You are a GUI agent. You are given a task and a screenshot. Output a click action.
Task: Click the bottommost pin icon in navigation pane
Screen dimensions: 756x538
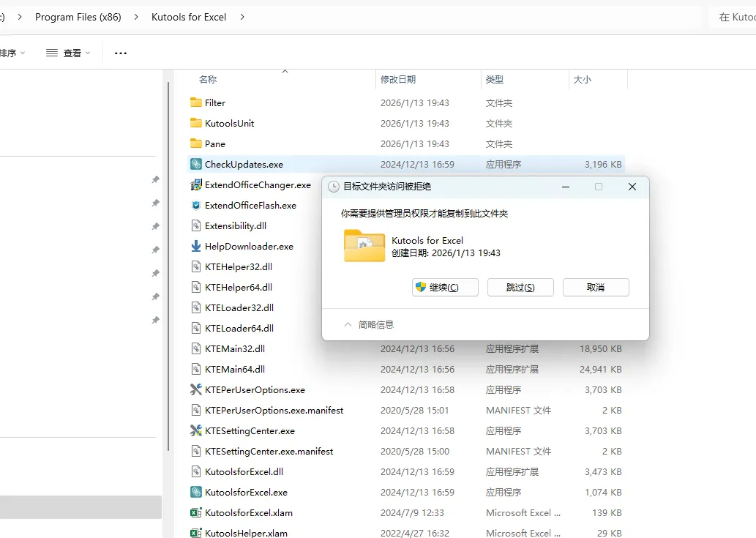point(156,320)
